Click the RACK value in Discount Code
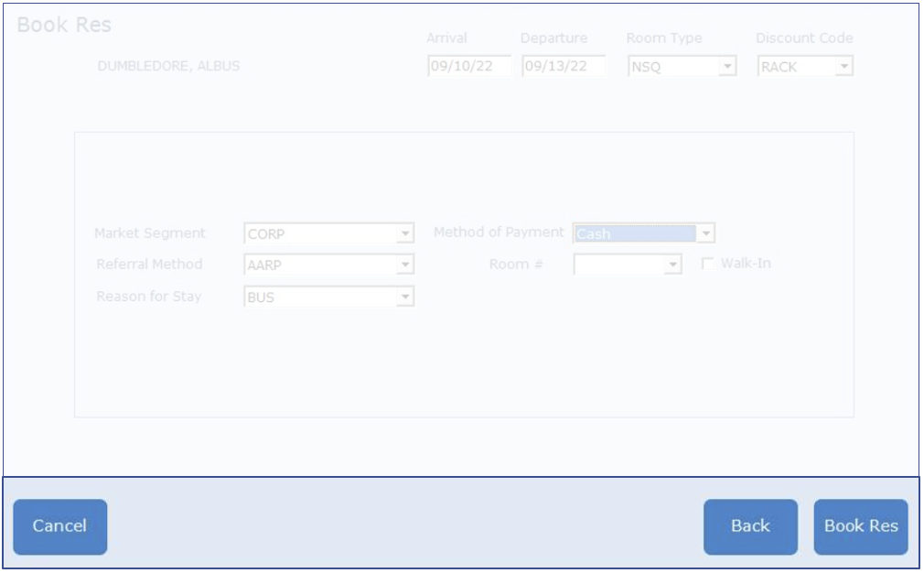The height and width of the screenshot is (573, 924). pyautogui.click(x=796, y=67)
